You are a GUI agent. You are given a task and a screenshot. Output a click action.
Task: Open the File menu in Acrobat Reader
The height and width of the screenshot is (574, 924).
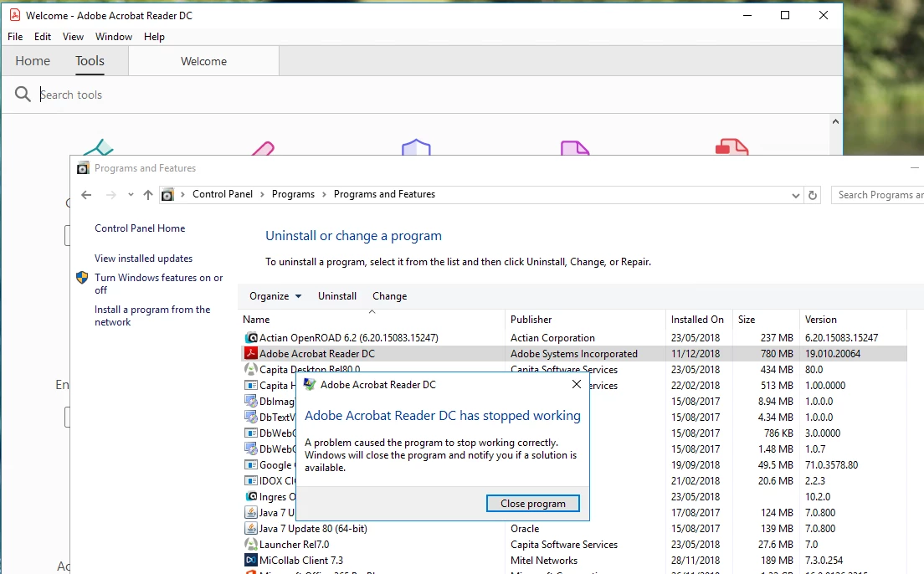point(15,37)
